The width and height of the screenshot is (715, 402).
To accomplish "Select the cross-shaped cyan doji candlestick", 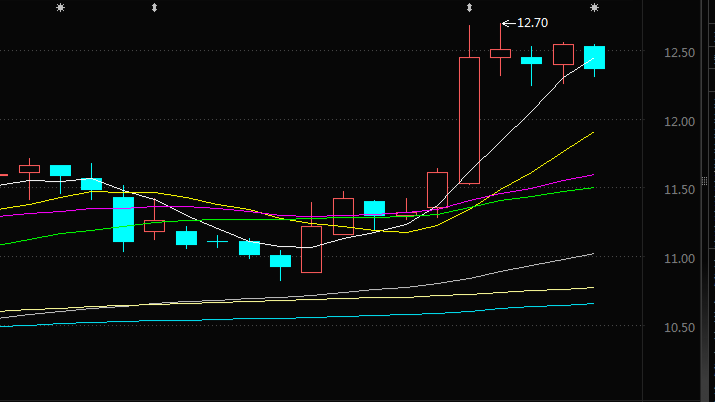I will click(x=218, y=241).
